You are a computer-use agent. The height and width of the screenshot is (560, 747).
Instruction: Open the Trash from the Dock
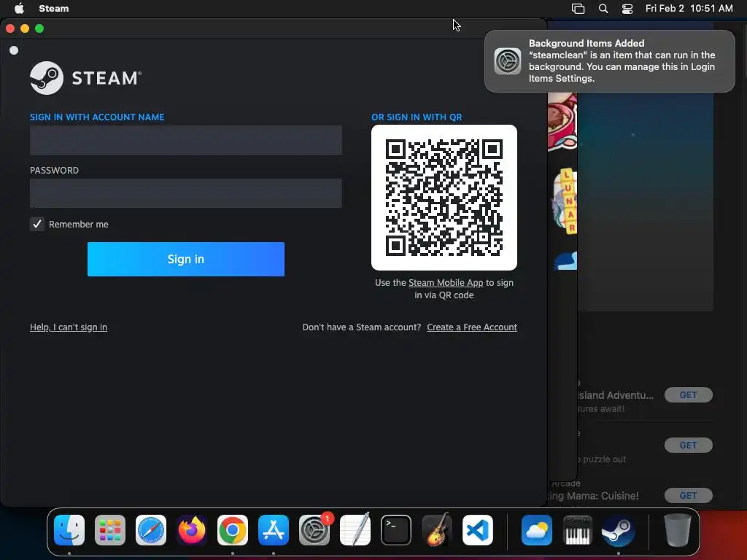click(678, 530)
